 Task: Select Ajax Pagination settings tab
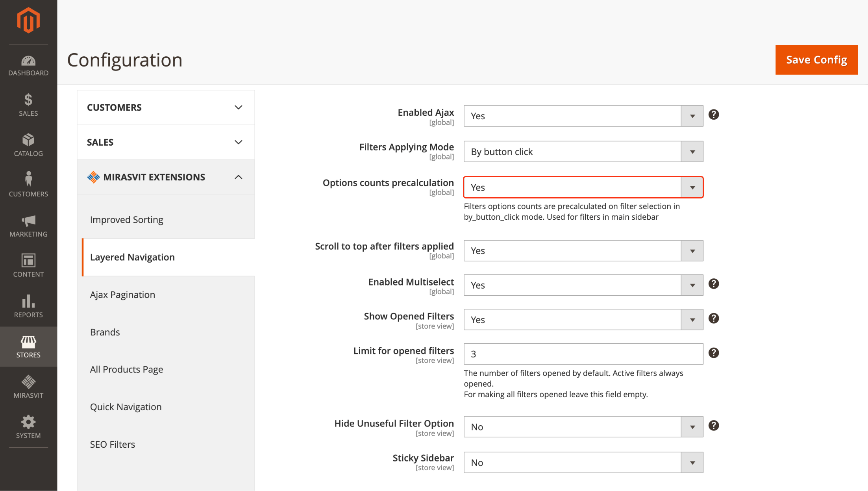tap(168, 295)
